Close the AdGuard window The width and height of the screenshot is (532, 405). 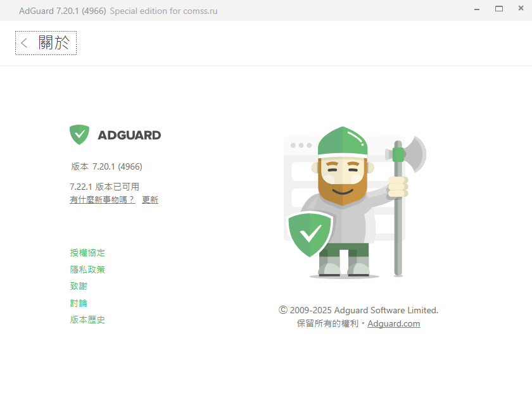coord(521,8)
